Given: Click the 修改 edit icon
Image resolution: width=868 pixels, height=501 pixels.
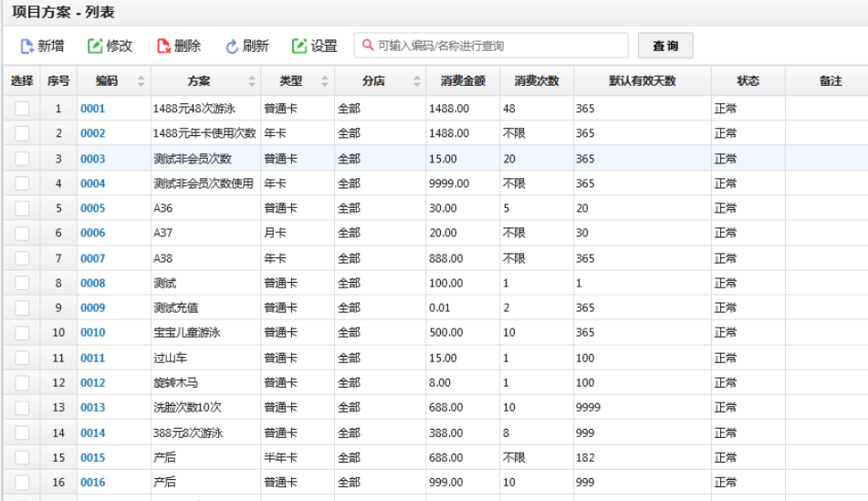Looking at the screenshot, I should pyautogui.click(x=95, y=46).
